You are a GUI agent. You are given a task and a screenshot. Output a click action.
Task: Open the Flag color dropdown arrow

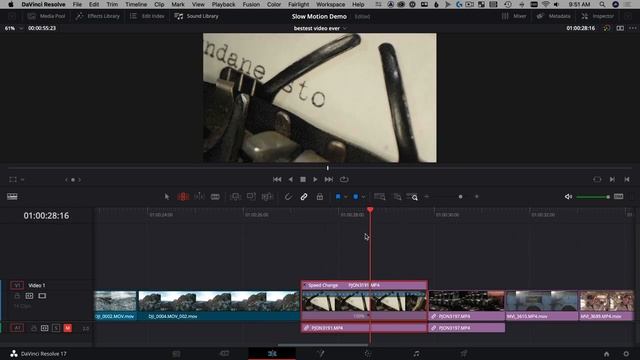[345, 197]
